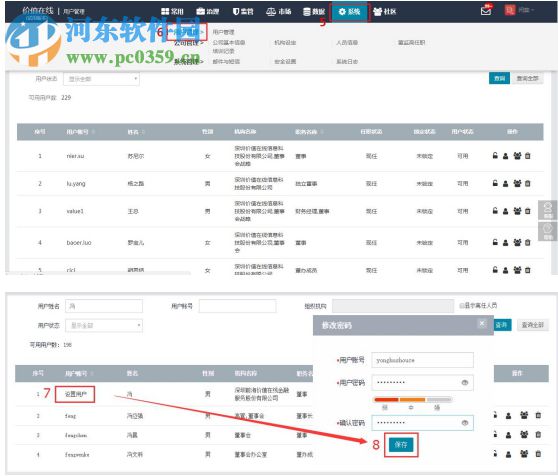Click the group icon in the value1 row

(x=517, y=211)
